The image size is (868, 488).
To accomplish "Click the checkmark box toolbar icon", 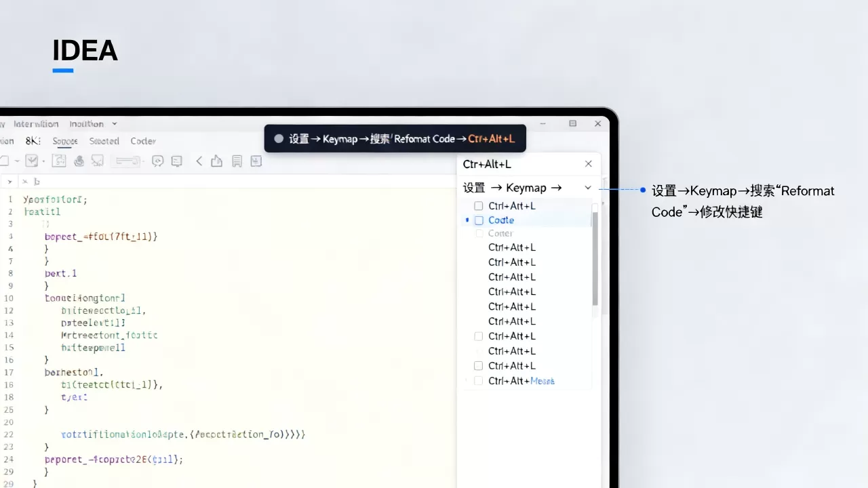I will pyautogui.click(x=32, y=161).
